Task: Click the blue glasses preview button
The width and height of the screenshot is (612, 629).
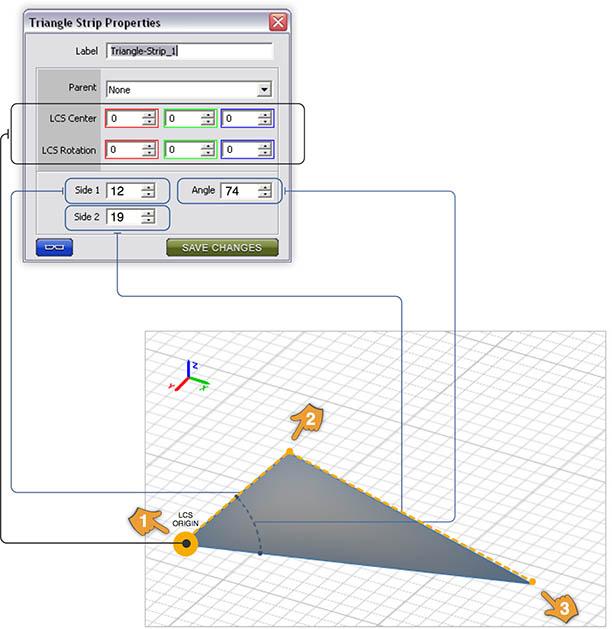Action: [x=54, y=248]
